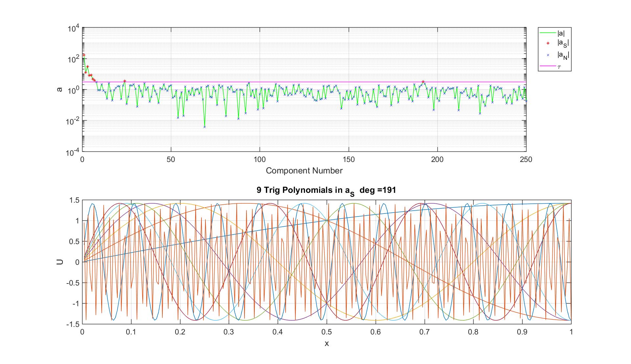Click the 10^-2 tick label on upper y-axis
This screenshot has height=364, width=631.
[x=73, y=121]
